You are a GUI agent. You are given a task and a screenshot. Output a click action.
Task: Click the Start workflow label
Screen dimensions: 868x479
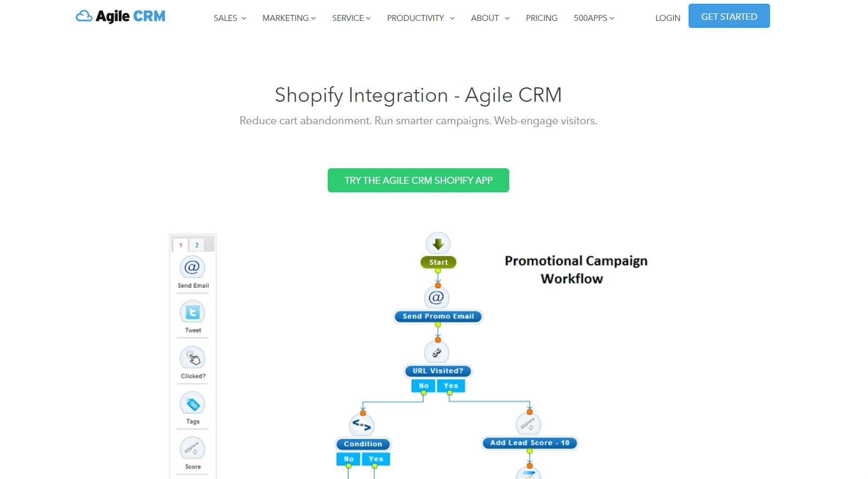[438, 262]
